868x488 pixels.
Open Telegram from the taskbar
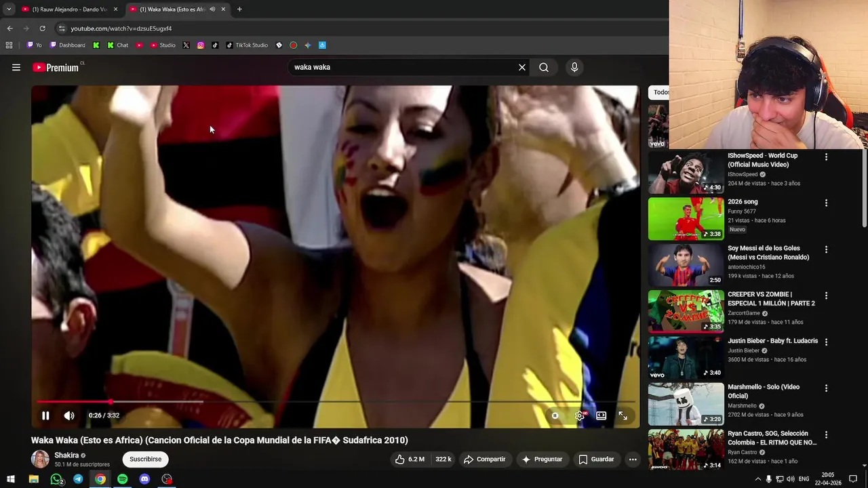coord(78,479)
